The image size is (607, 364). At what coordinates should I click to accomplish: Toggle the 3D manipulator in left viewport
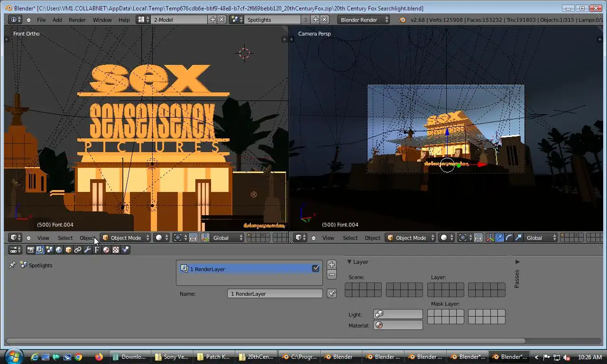[x=205, y=238]
